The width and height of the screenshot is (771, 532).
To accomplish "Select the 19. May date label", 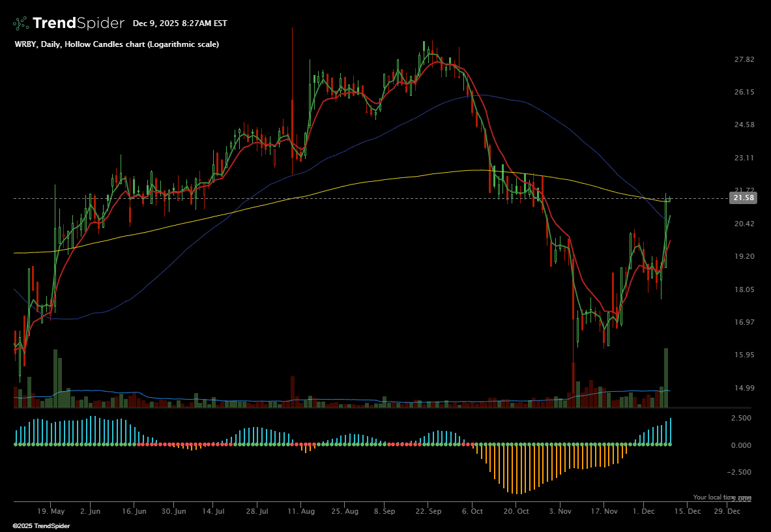I will [x=51, y=511].
